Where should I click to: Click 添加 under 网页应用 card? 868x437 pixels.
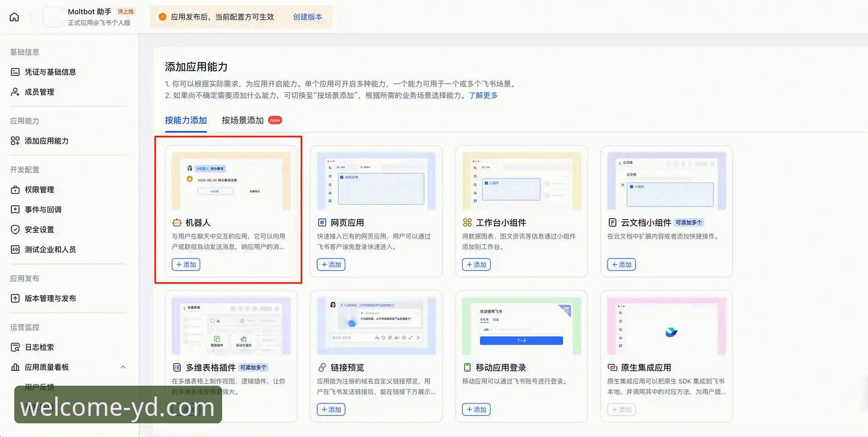331,264
